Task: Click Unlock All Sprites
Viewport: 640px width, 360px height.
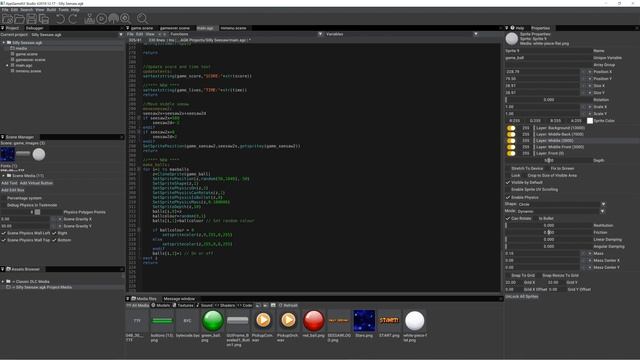Action: [522, 297]
